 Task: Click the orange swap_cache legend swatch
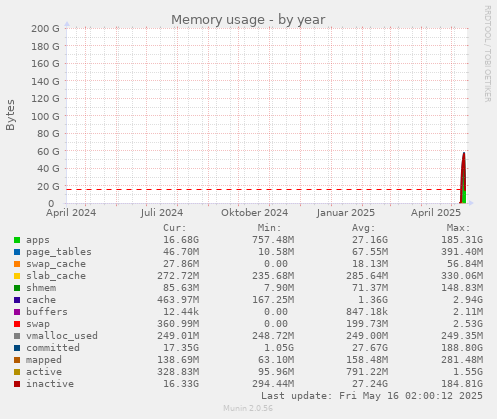click(x=17, y=264)
